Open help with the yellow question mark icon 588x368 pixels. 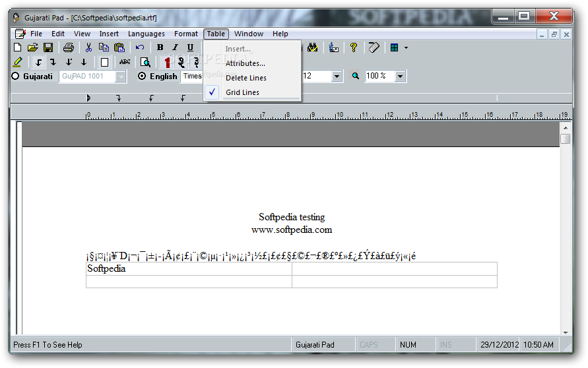(x=353, y=47)
